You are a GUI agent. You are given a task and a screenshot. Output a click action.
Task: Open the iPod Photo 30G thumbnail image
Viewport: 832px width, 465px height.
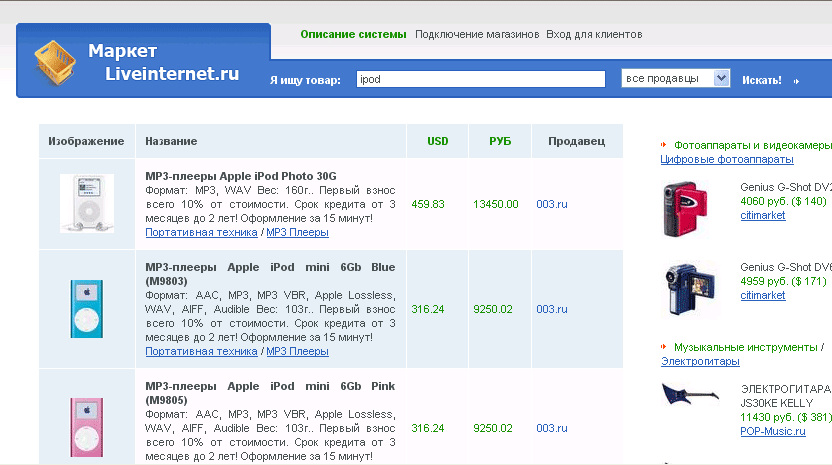click(87, 203)
